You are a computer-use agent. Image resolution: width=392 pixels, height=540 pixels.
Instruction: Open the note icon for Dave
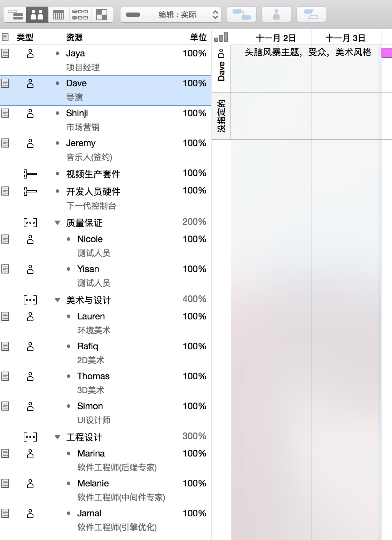(x=5, y=83)
